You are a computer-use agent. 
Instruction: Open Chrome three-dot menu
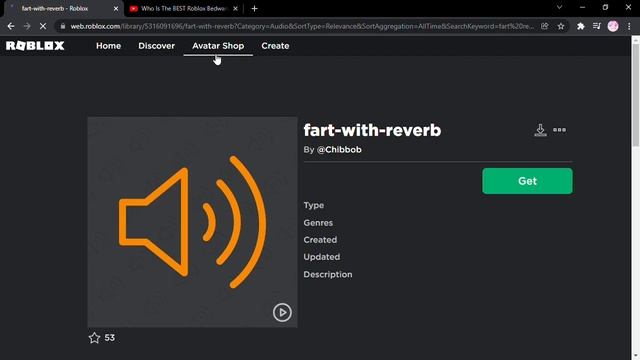coord(629,26)
